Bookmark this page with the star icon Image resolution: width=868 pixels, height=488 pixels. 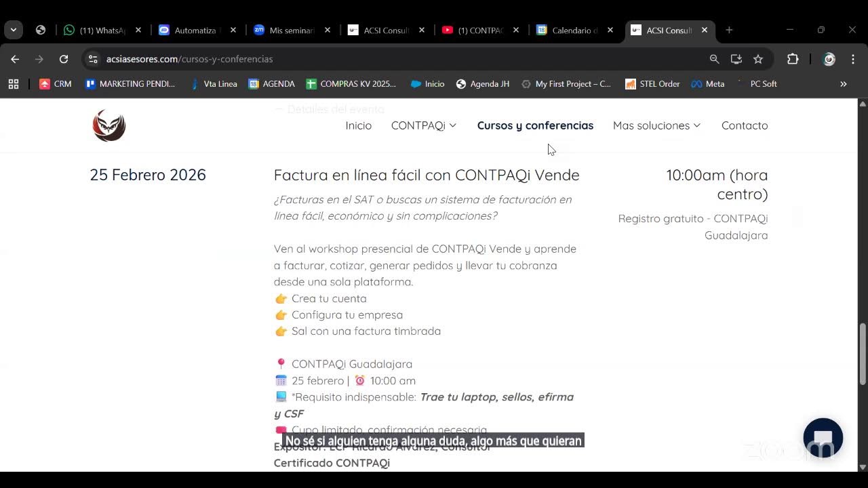(x=758, y=59)
